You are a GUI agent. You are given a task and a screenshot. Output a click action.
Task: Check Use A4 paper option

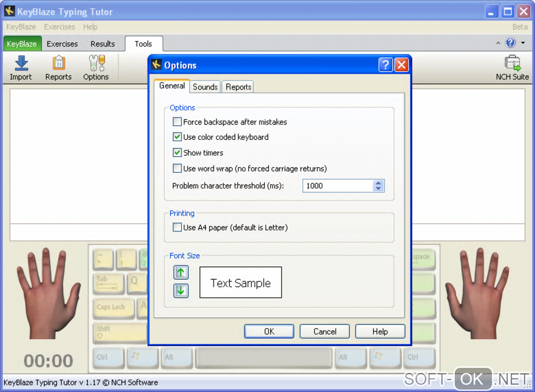177,227
